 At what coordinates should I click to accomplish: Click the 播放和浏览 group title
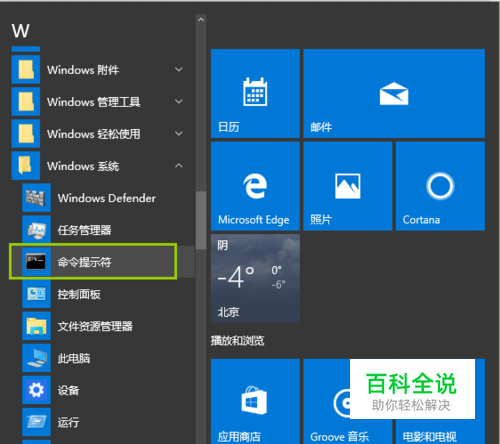238,341
